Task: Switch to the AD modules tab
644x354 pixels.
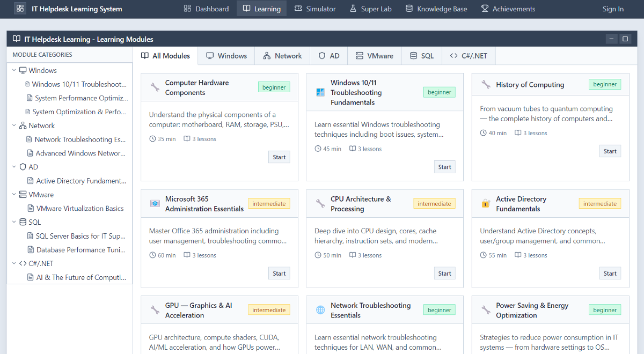Action: click(x=329, y=56)
